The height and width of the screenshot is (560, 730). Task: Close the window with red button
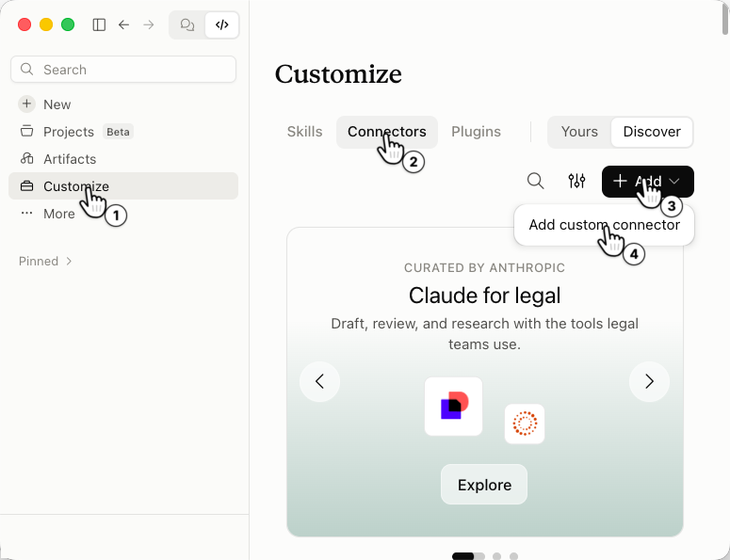point(24,24)
